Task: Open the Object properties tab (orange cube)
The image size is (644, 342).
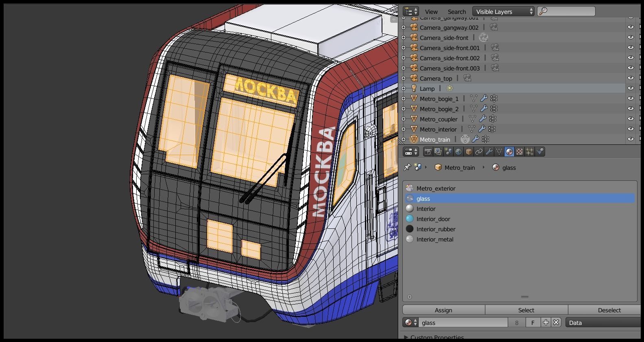Action: (469, 152)
